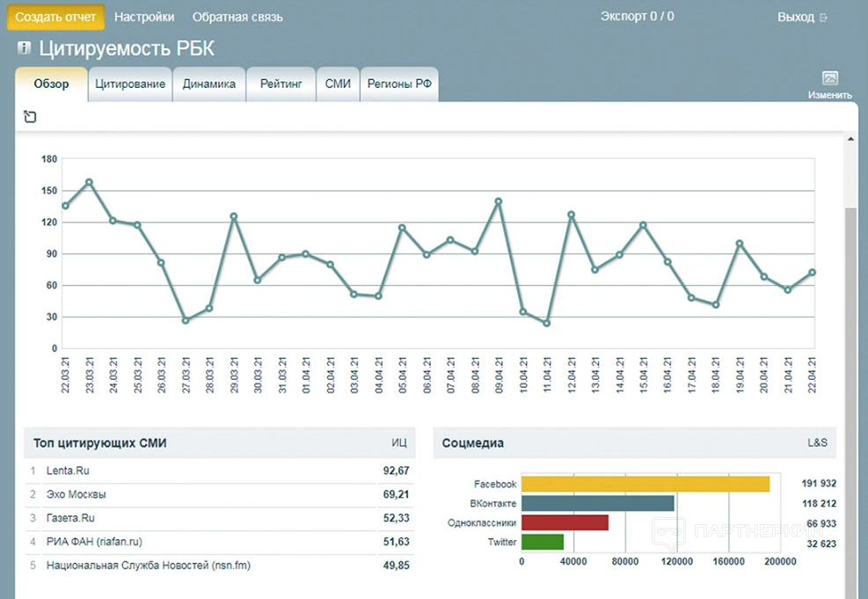Click the info icon beside Цитируемость РБК title
868x599 pixels.
(x=24, y=47)
